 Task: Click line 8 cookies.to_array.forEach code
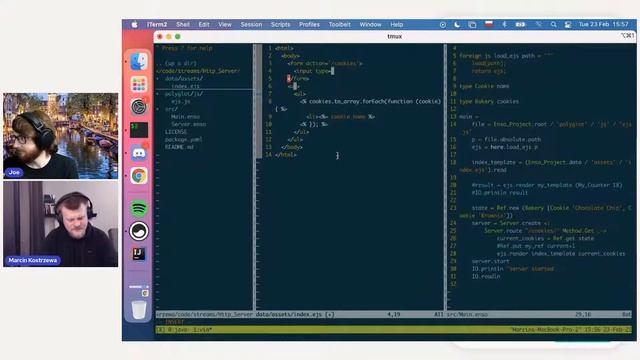pyautogui.click(x=371, y=101)
